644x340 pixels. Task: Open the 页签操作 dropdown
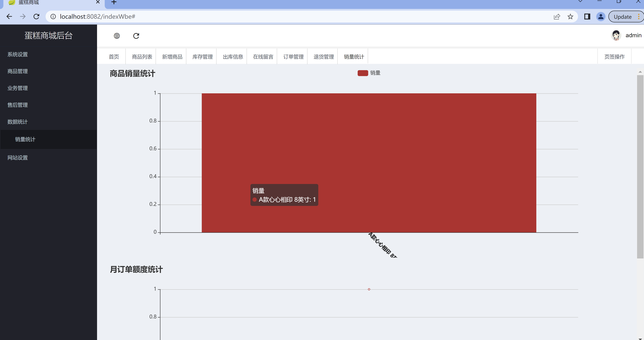pyautogui.click(x=614, y=57)
